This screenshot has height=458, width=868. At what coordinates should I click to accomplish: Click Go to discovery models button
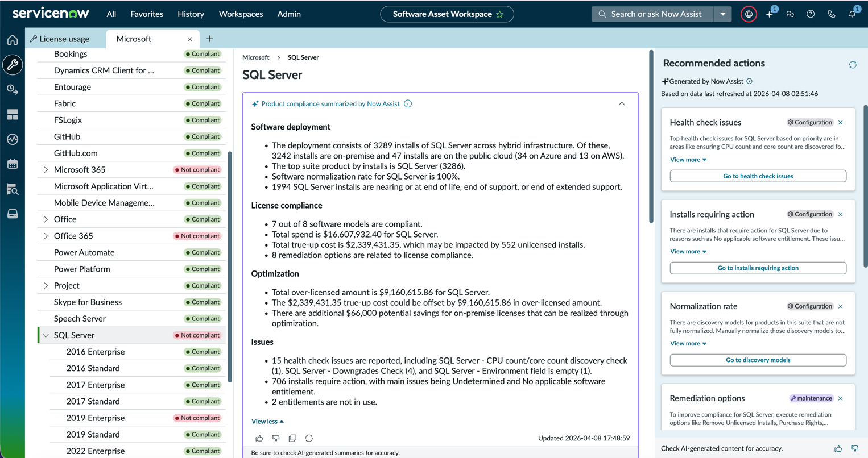coord(758,360)
